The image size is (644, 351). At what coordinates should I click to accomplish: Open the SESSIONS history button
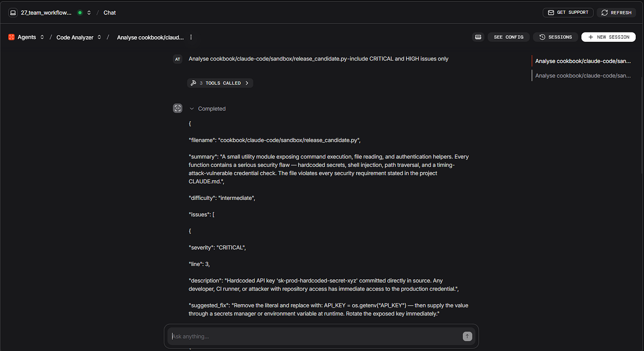tap(556, 37)
